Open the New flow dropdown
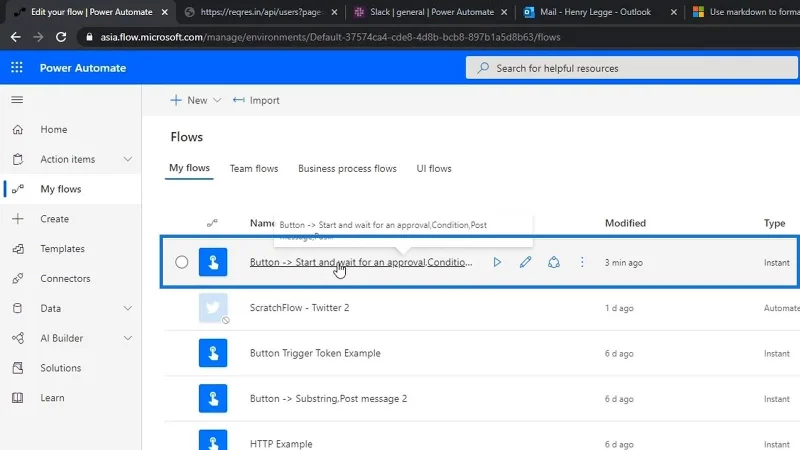This screenshot has width=800, height=450. pos(196,100)
